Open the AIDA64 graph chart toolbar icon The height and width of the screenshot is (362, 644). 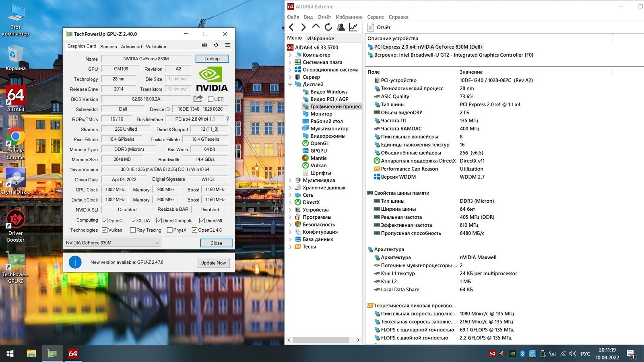[x=353, y=27]
